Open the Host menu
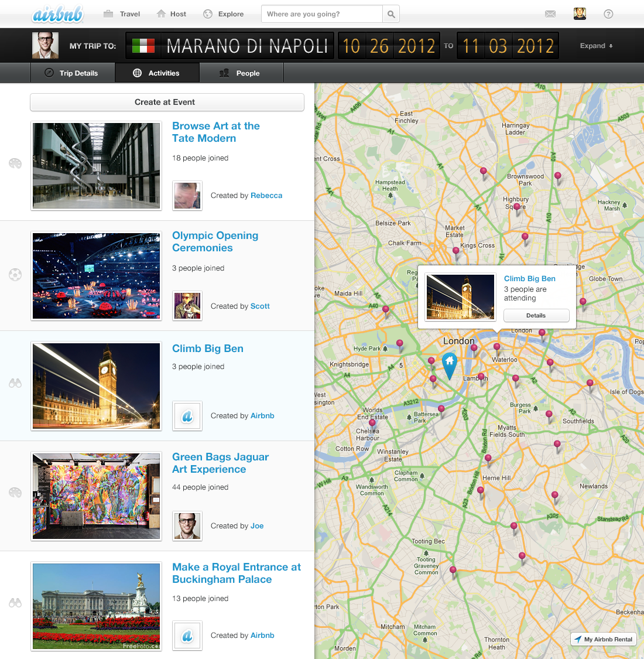644x659 pixels. pos(172,14)
